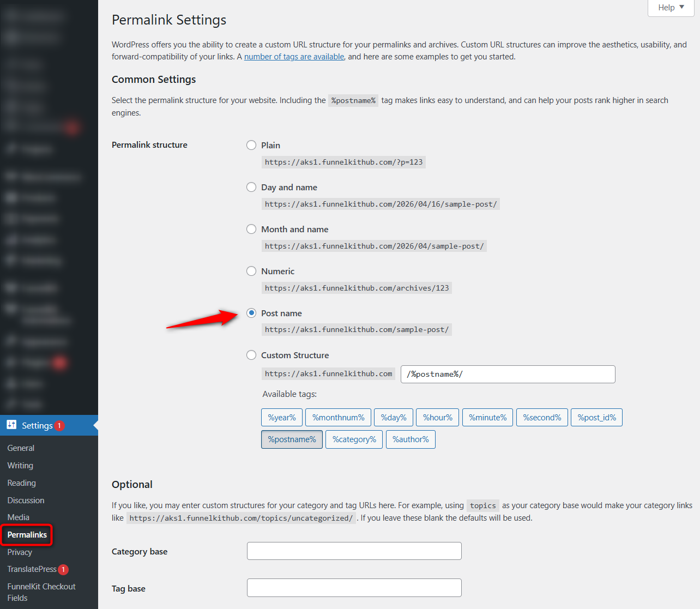
Task: Open the General settings page
Action: 21,448
